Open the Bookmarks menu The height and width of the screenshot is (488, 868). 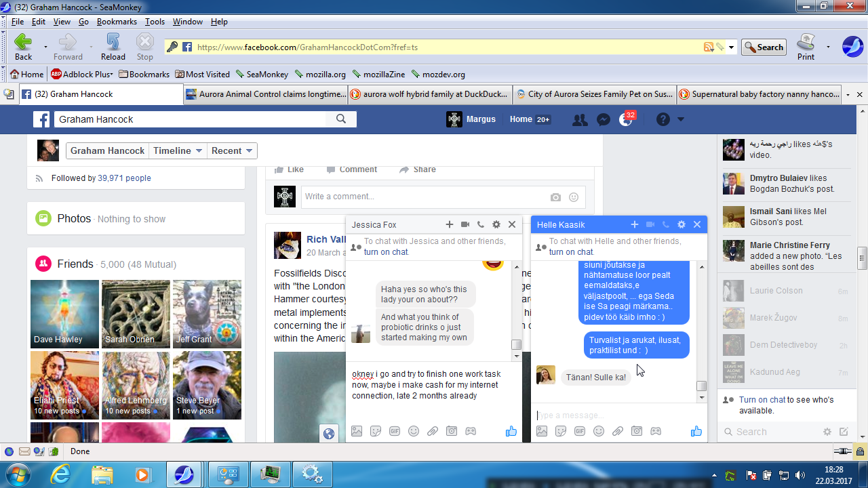coord(117,22)
